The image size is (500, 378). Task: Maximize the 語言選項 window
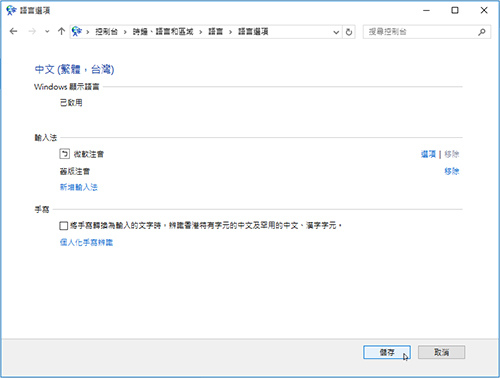click(x=455, y=10)
